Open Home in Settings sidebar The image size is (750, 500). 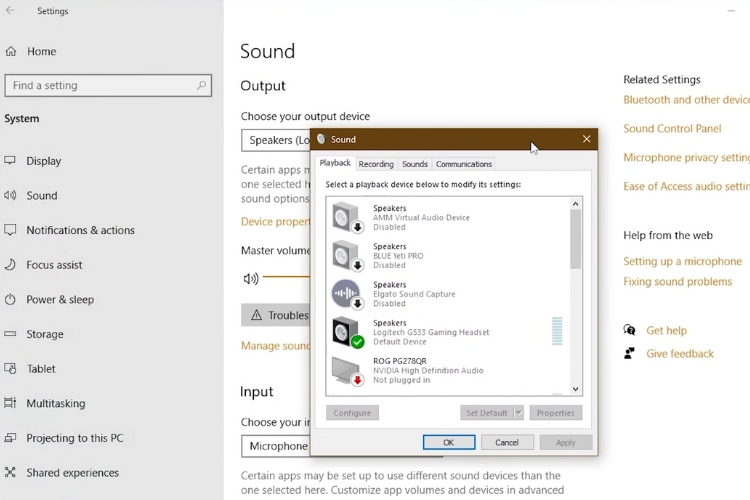pos(42,51)
